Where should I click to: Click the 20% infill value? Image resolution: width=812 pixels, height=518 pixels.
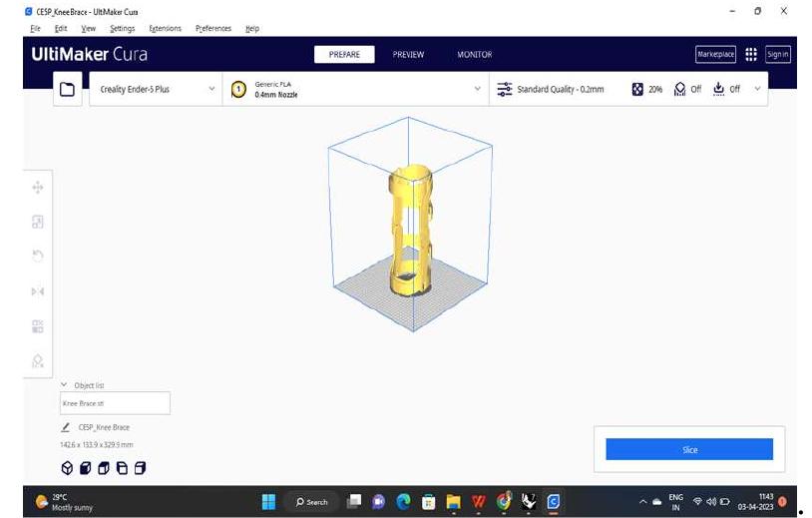point(655,89)
